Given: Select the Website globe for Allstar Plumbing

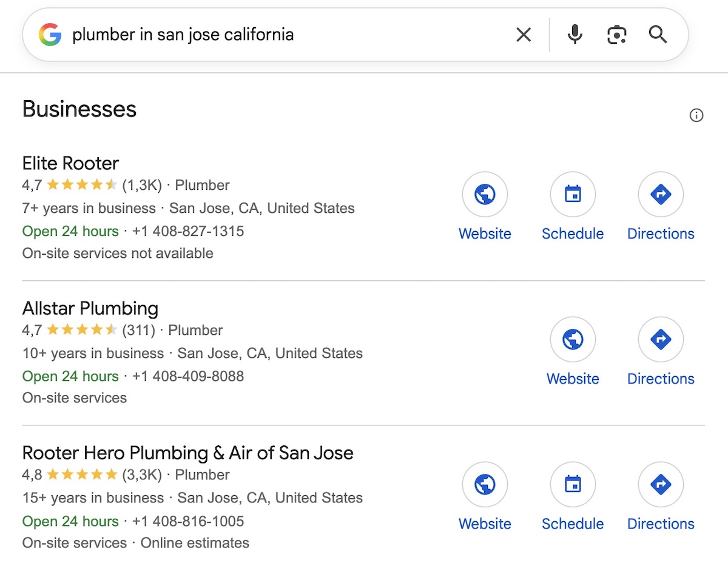Looking at the screenshot, I should pos(573,339).
